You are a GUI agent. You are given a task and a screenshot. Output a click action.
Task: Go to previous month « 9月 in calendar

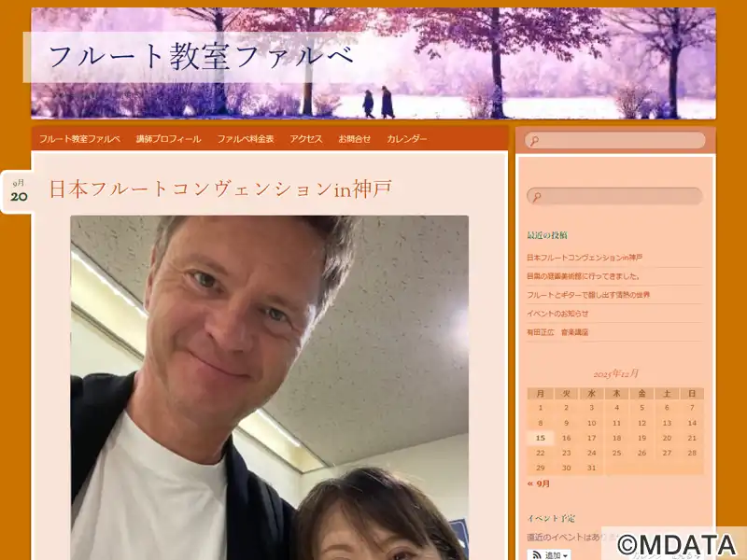[539, 483]
